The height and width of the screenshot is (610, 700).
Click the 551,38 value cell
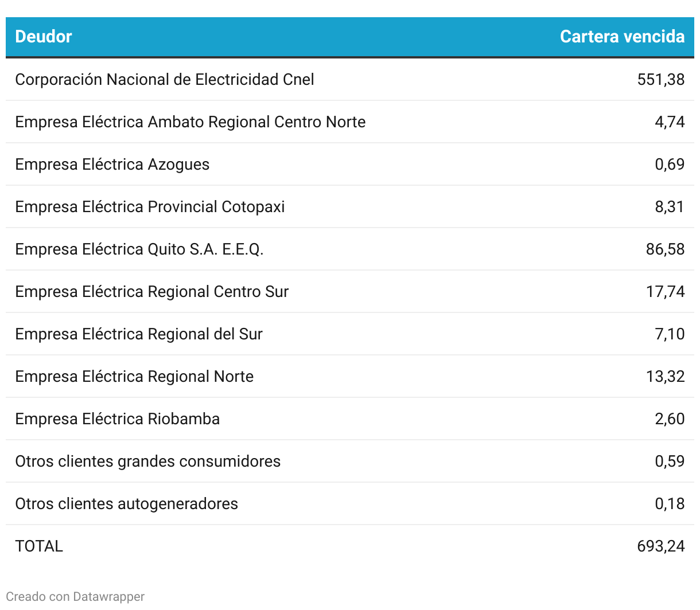660,80
